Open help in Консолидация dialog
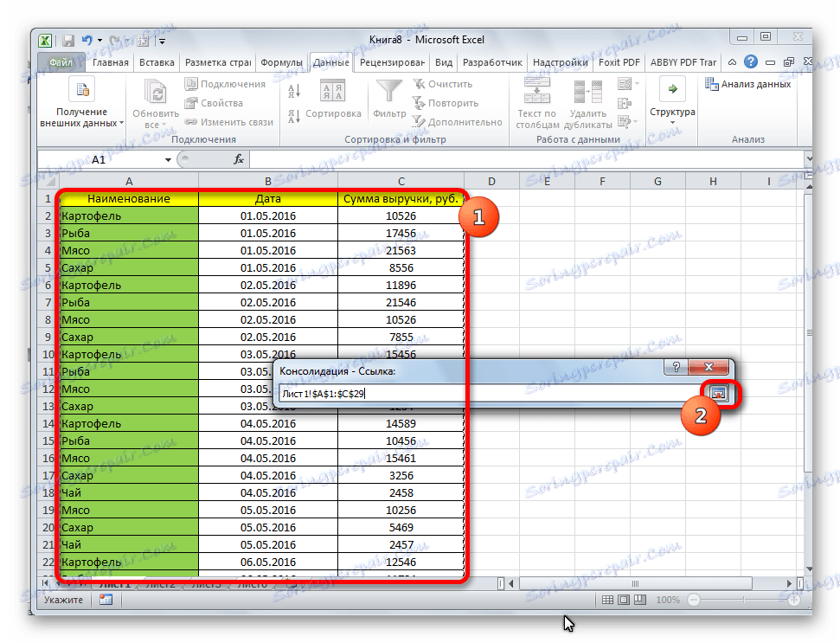Image resolution: width=840 pixels, height=643 pixels. 676,367
